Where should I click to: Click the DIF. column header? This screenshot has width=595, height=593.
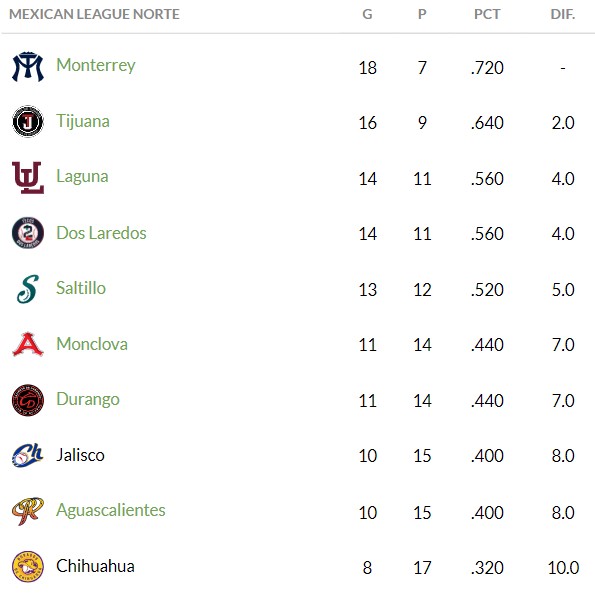click(x=563, y=14)
